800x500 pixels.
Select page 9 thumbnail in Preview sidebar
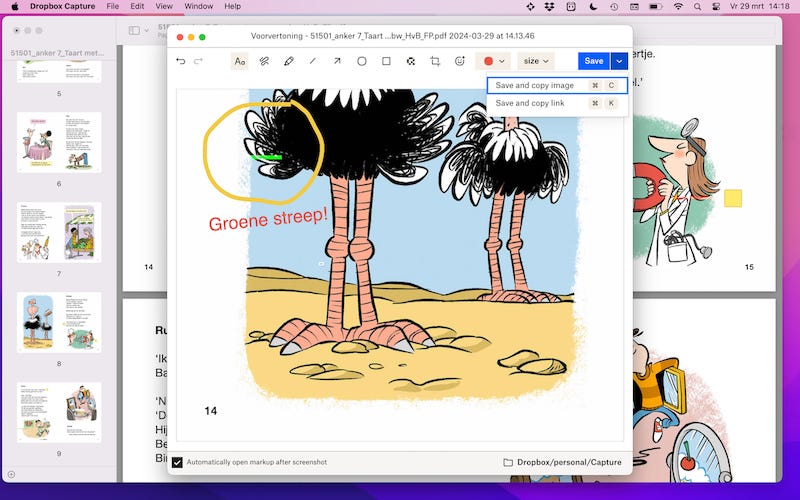pos(59,412)
